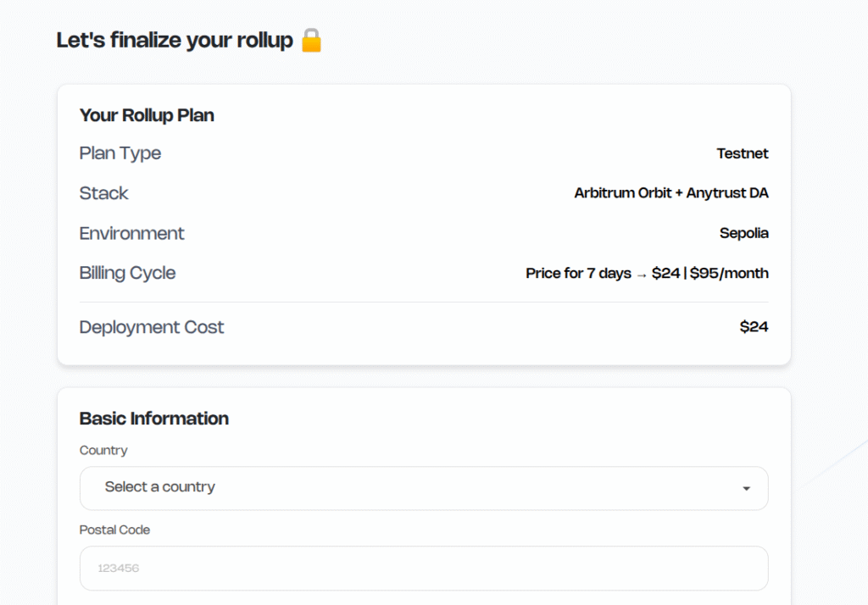This screenshot has height=605, width=868.
Task: Click the country dropdown arrow
Action: [x=746, y=488]
